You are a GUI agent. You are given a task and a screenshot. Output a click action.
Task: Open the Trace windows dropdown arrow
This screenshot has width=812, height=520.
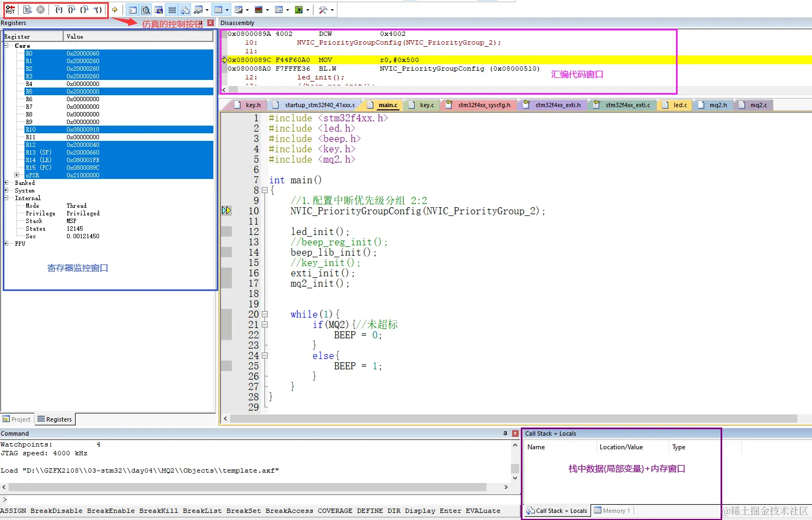click(x=287, y=10)
